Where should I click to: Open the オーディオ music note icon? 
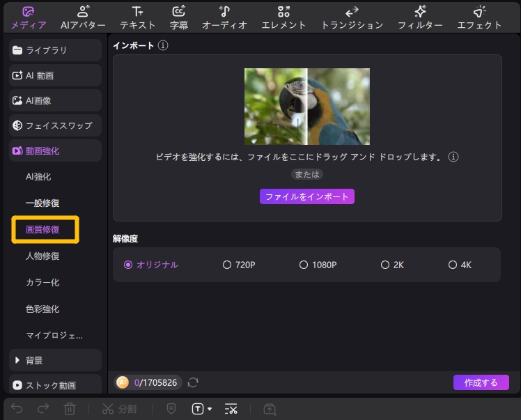click(224, 11)
